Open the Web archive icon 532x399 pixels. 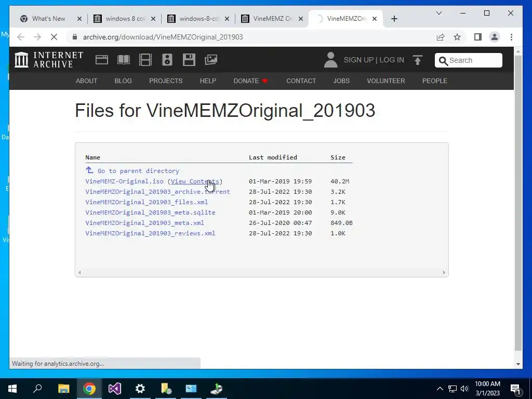101,60
